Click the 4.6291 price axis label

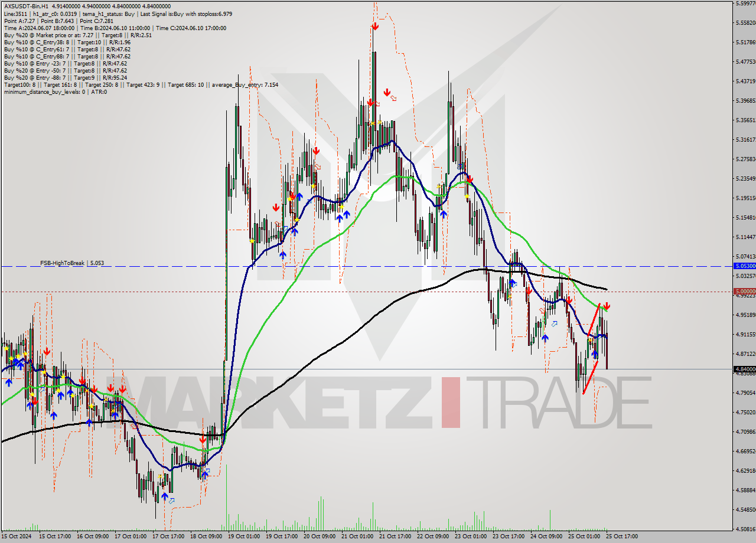tap(745, 471)
